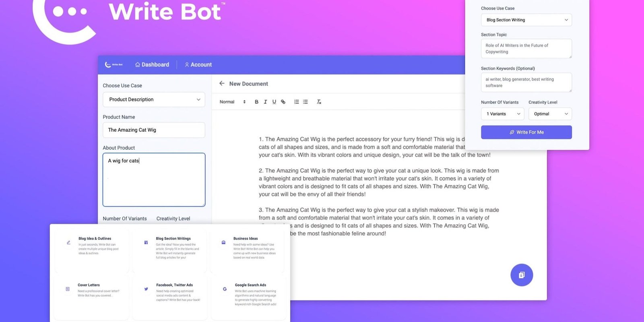644x322 pixels.
Task: Clear text formatting icon
Action: pos(319,102)
